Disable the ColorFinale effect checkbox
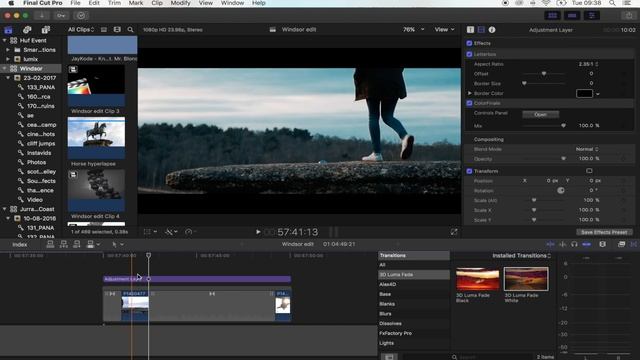640x360 pixels. [x=469, y=103]
